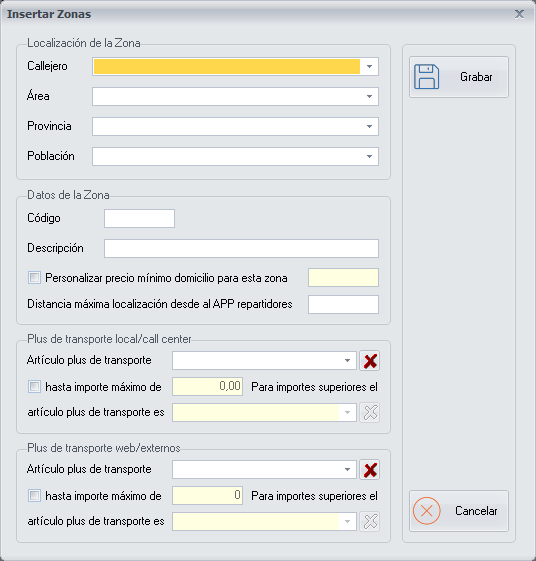Expand the Población dropdown
536x561 pixels.
(369, 157)
